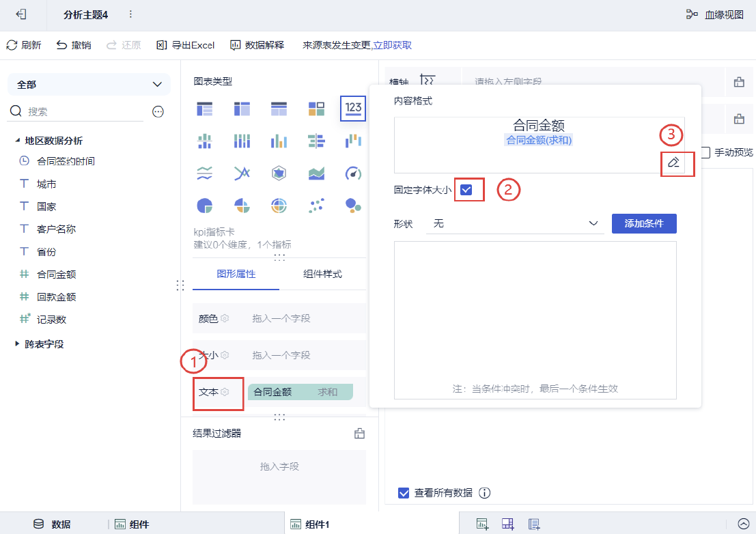Image resolution: width=756 pixels, height=534 pixels.
Task: Choose the area chart type
Action: tap(316, 173)
